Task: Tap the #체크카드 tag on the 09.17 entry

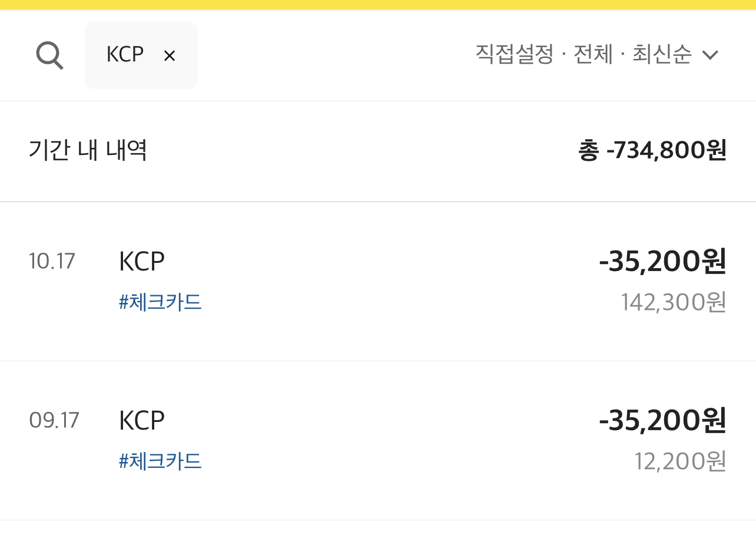Action: pyautogui.click(x=160, y=461)
